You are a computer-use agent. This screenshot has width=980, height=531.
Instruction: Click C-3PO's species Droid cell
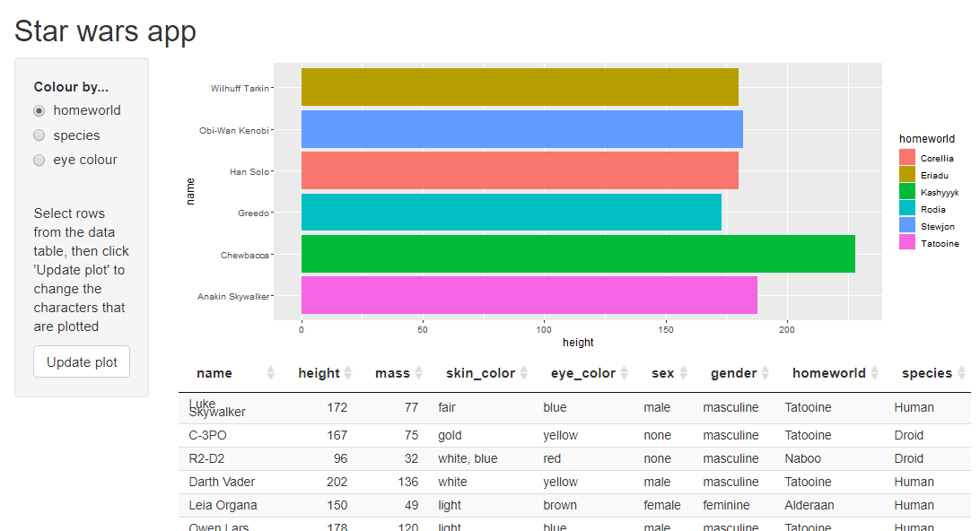[909, 435]
